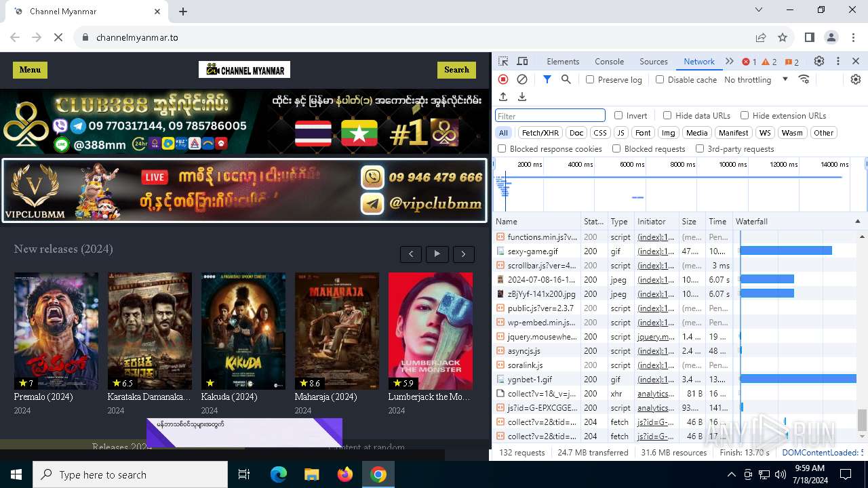Expand more DevTools tabs chevron
The height and width of the screenshot is (488, 868).
coord(730,61)
